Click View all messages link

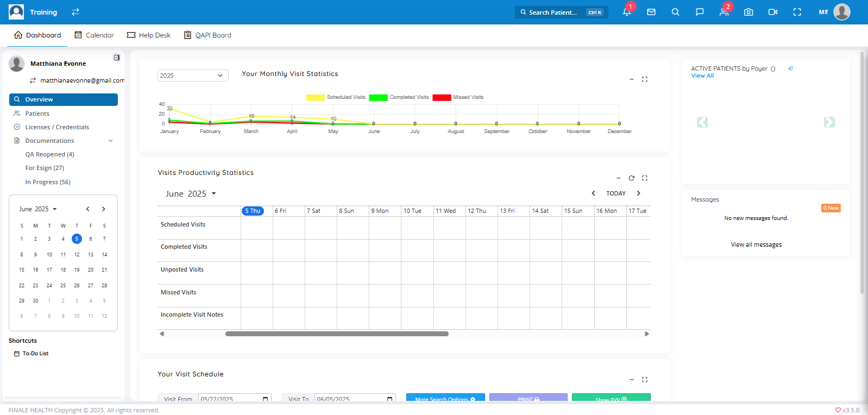[x=756, y=245]
